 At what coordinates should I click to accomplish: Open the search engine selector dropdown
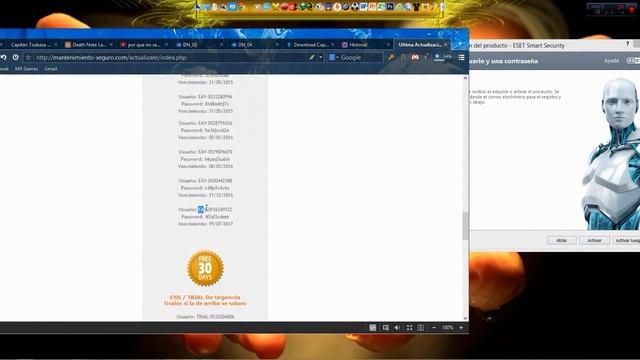(x=334, y=58)
